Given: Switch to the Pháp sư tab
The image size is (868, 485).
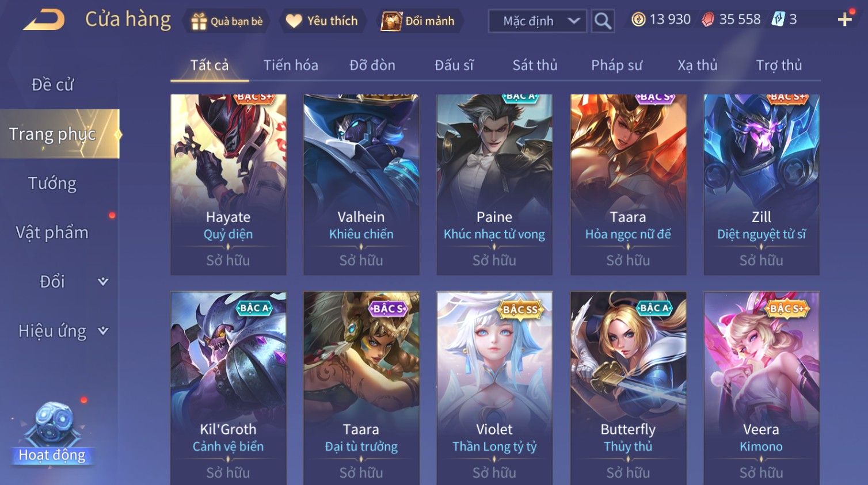Looking at the screenshot, I should (616, 65).
